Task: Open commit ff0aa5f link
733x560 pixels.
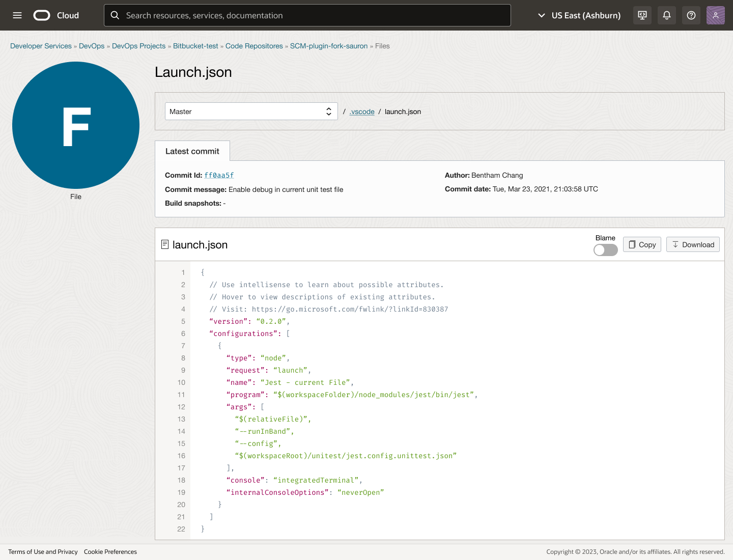Action: coord(219,175)
